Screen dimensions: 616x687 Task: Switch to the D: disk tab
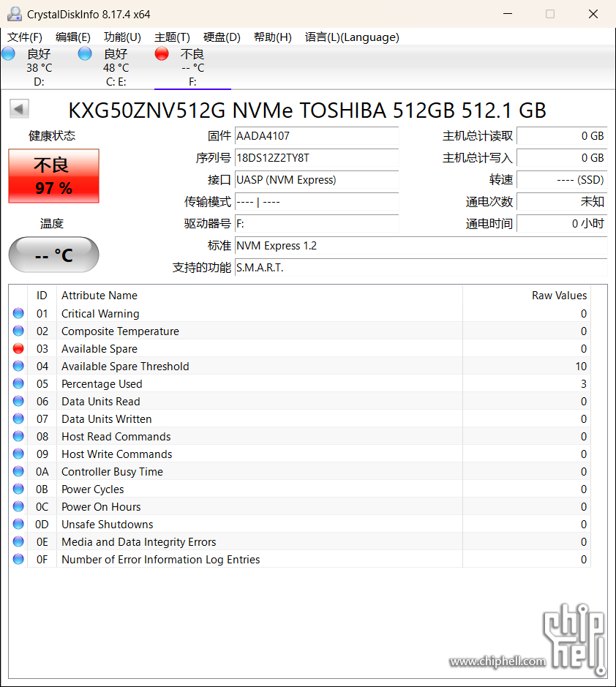[39, 67]
